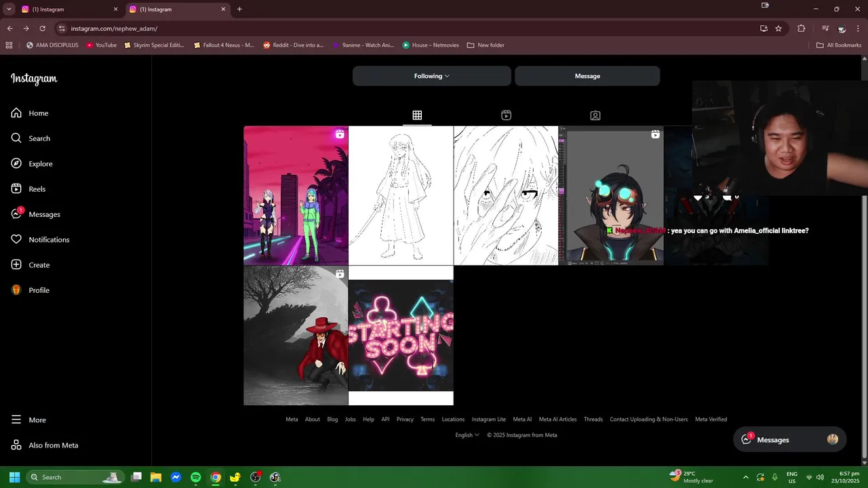The height and width of the screenshot is (488, 868).
Task: Open the Windows Start menu
Action: pyautogui.click(x=14, y=477)
